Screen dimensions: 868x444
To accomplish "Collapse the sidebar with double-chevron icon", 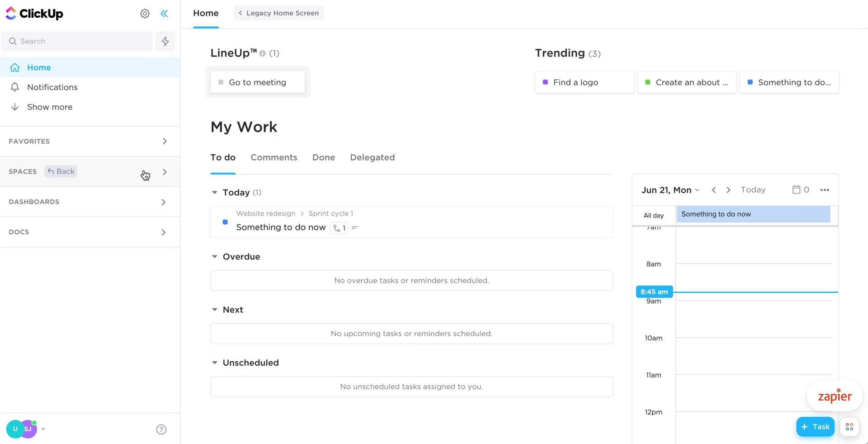I will coord(164,14).
